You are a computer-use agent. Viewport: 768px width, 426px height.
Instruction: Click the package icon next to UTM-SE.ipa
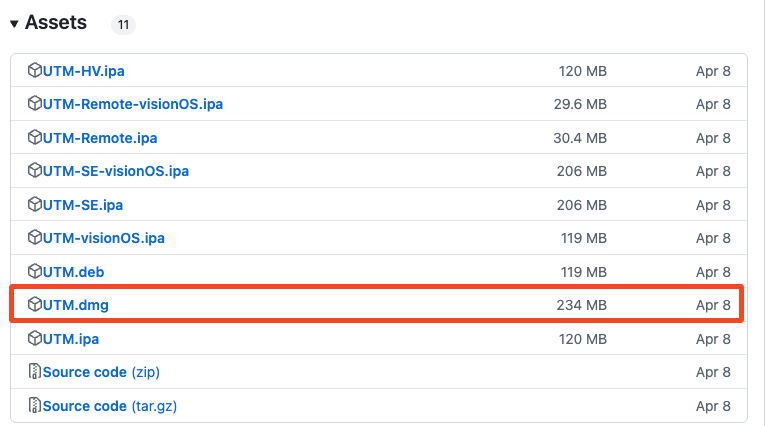34,205
